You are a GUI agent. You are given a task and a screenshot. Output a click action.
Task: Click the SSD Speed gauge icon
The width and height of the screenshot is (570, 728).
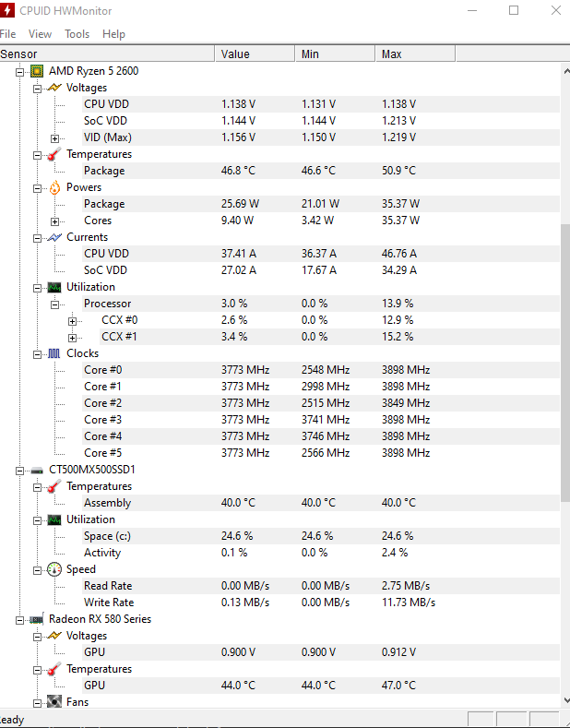coord(54,569)
